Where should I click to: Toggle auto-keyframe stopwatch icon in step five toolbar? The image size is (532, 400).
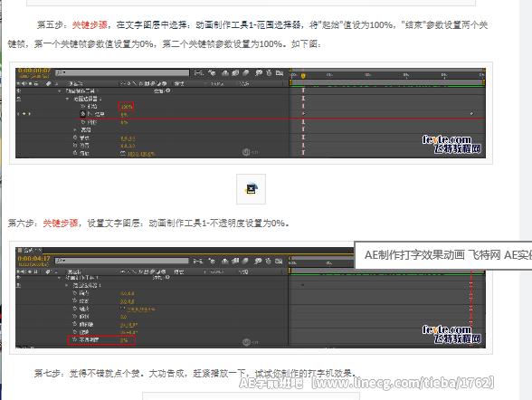[x=269, y=72]
